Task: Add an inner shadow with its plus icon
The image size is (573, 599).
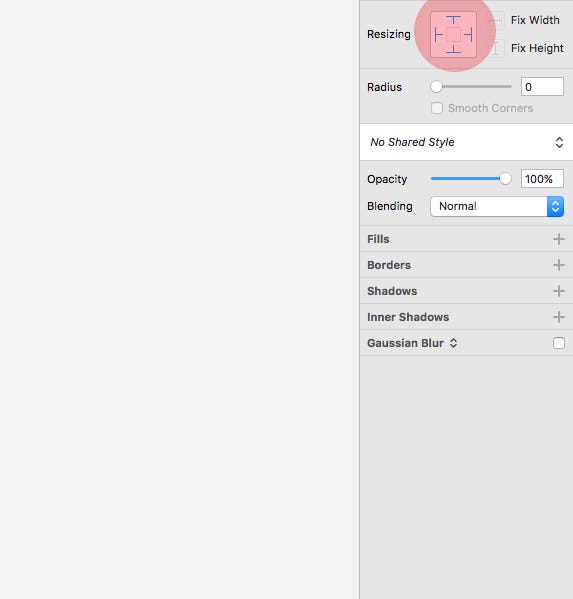Action: 559,317
